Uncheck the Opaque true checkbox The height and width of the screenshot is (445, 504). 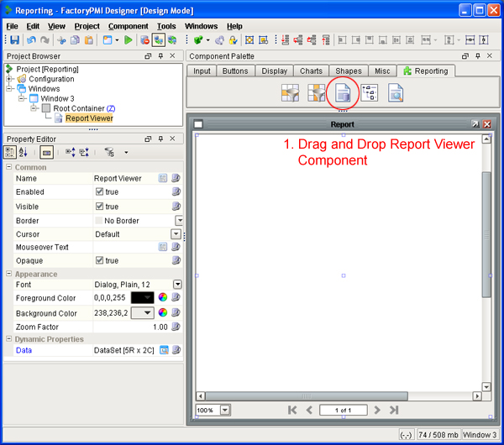(x=99, y=260)
